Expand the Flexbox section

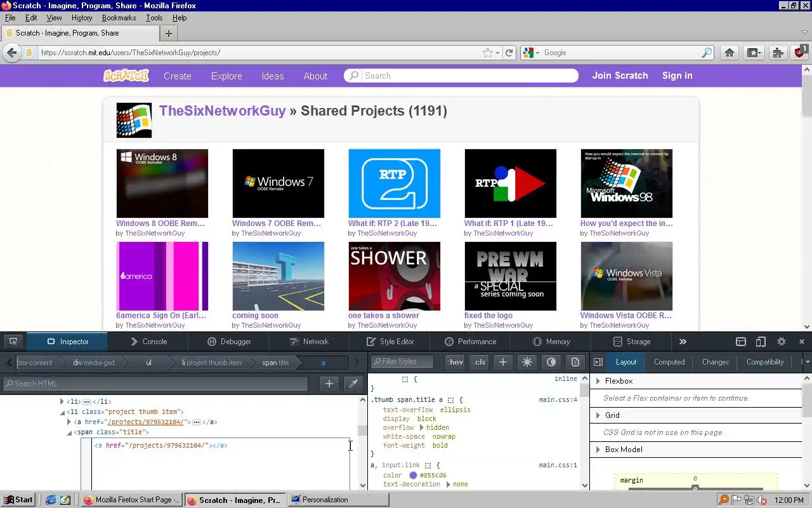click(598, 381)
